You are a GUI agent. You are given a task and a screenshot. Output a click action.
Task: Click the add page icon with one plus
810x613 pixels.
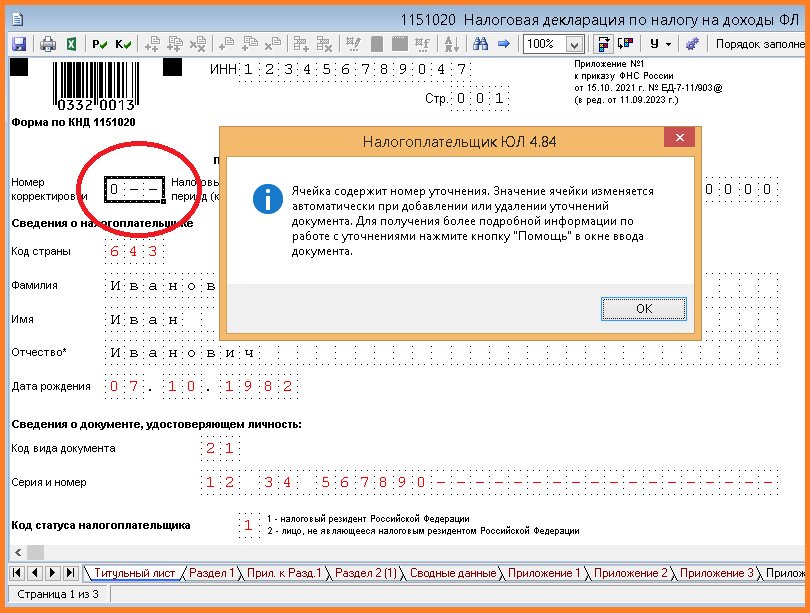point(226,44)
